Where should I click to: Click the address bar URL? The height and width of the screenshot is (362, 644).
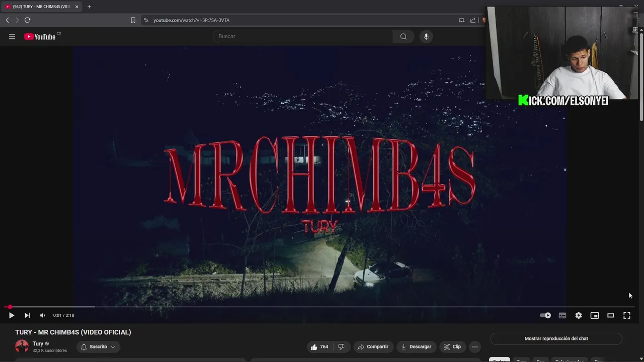pos(191,20)
